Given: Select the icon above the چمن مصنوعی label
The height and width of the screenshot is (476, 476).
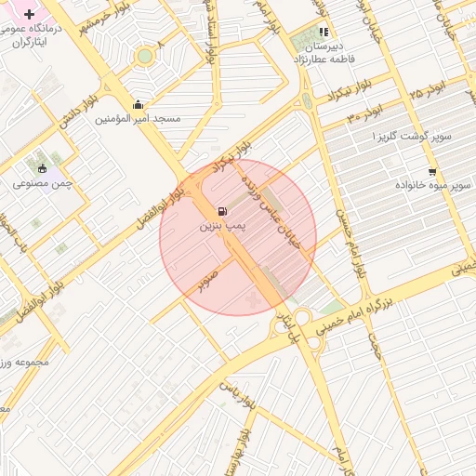Looking at the screenshot, I should 42,168.
